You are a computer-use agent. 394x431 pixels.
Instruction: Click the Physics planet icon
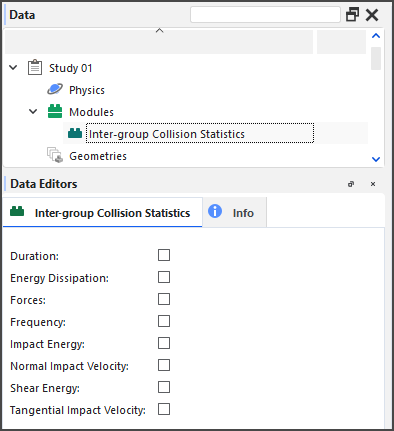[55, 89]
